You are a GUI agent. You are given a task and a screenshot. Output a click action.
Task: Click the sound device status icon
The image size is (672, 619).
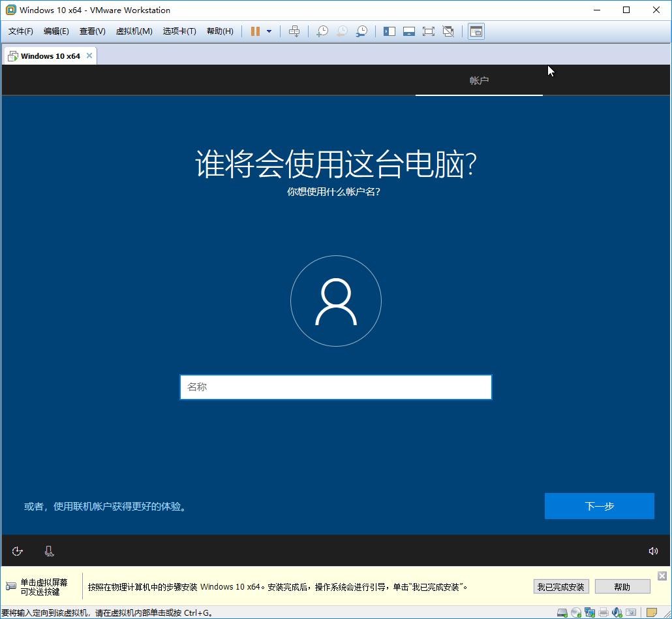tap(617, 612)
